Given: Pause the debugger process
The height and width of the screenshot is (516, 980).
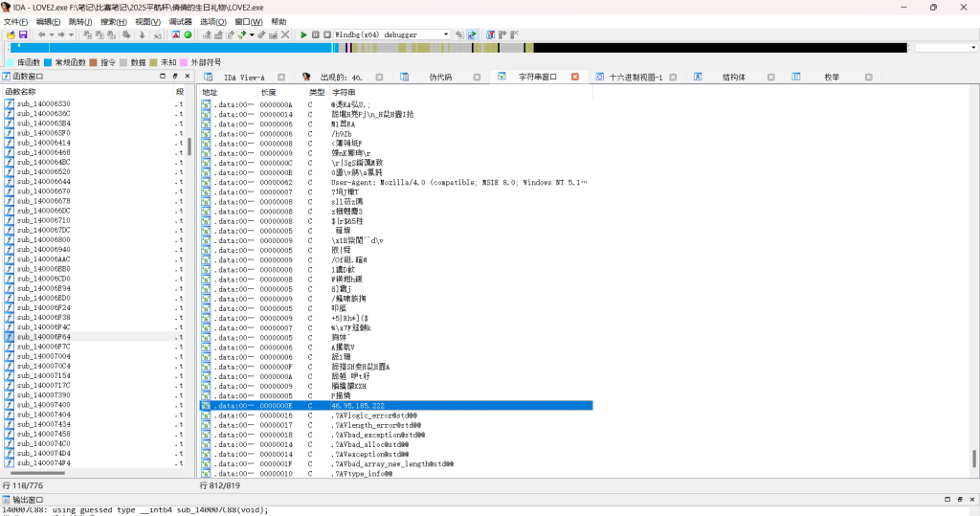Looking at the screenshot, I should pos(315,34).
